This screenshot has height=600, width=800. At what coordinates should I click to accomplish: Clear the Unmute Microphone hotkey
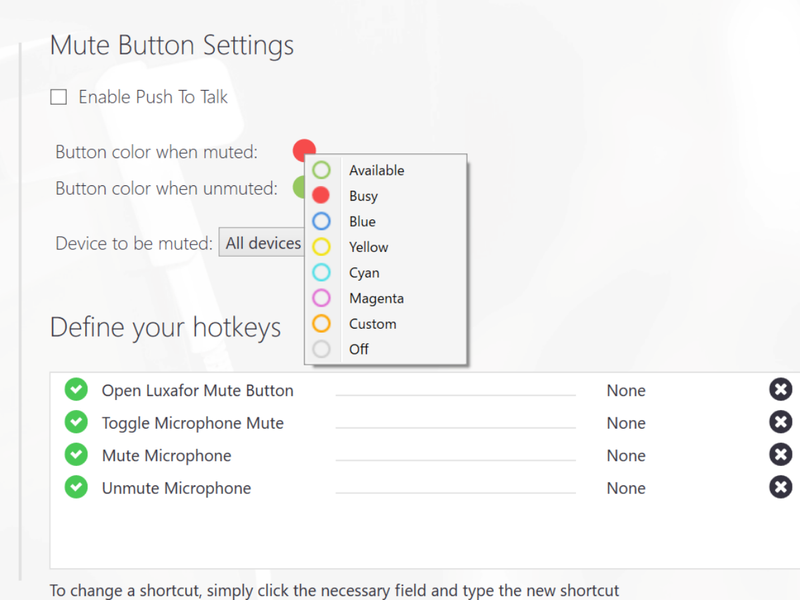click(781, 488)
